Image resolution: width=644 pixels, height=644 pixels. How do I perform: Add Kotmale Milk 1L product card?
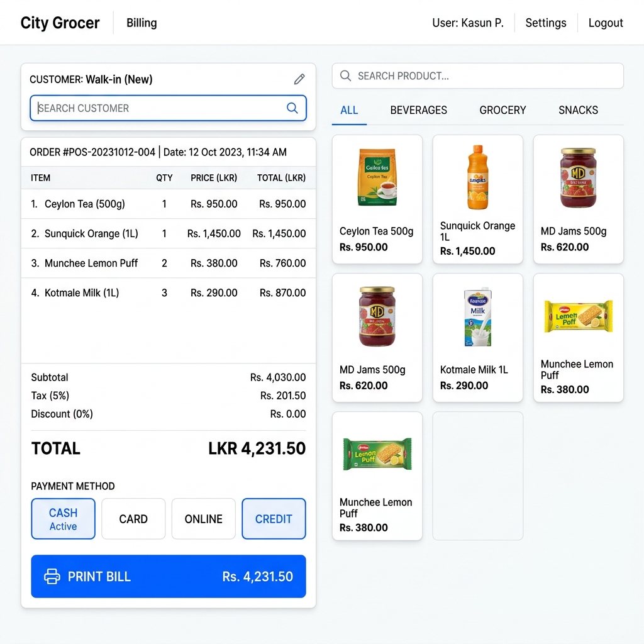tap(478, 338)
